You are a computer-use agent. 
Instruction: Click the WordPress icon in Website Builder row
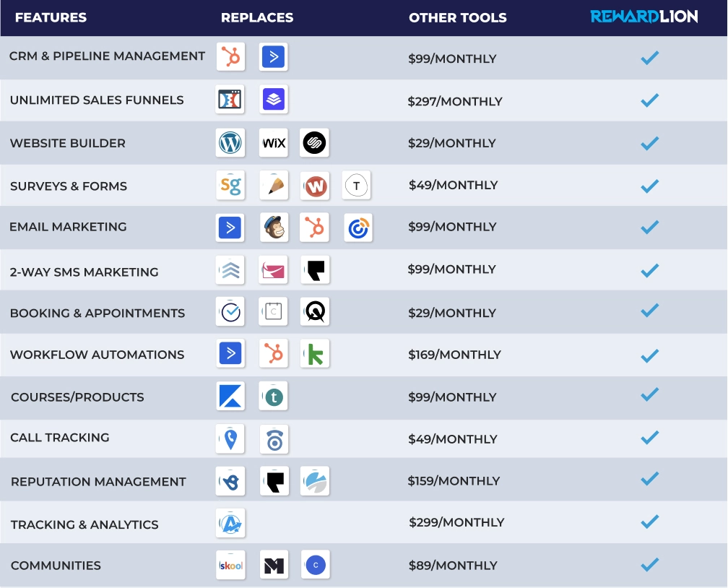coord(230,143)
